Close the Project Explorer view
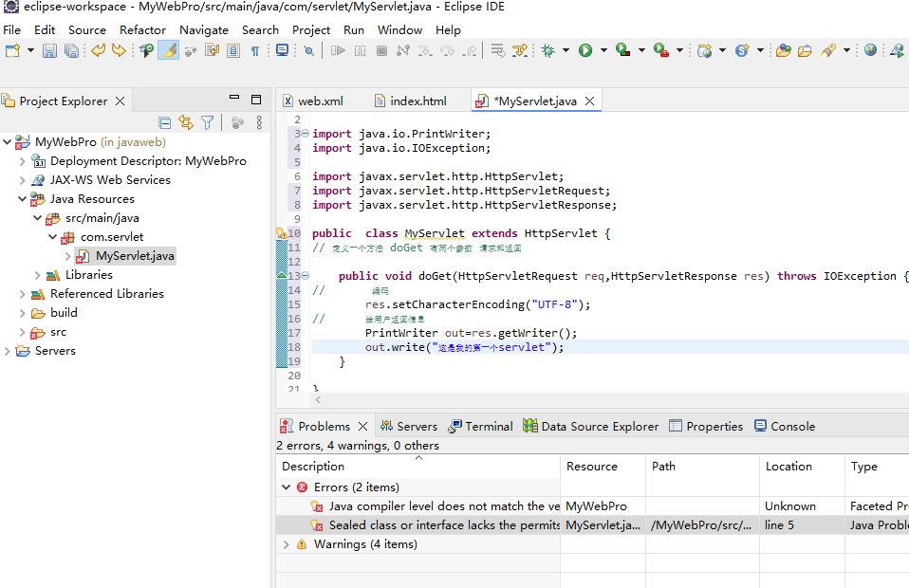This screenshot has height=588, width=909. pos(120,101)
